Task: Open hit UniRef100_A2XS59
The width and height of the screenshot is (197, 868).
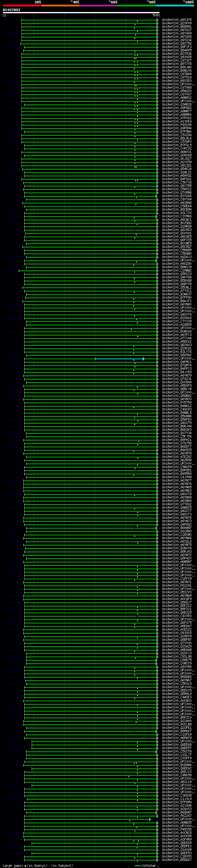Action: [x=177, y=162]
